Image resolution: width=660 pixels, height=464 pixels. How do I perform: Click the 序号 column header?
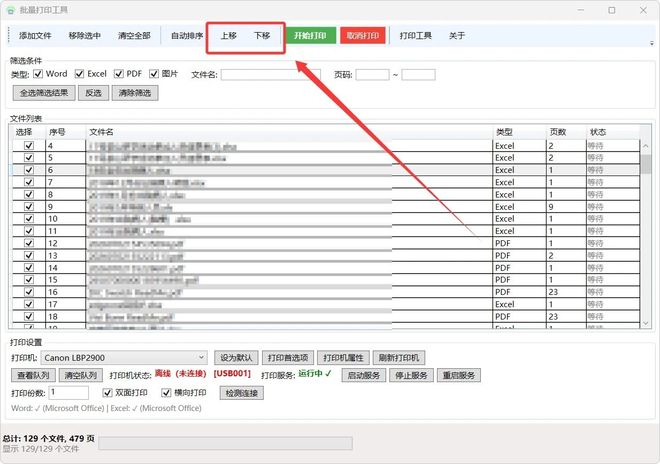(65, 132)
